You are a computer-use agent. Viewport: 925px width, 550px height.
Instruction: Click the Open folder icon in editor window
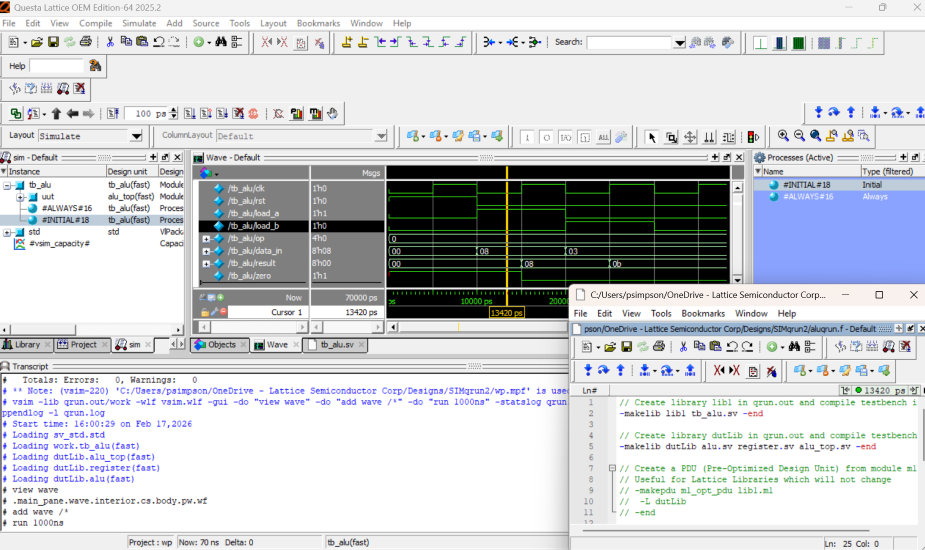pos(610,346)
